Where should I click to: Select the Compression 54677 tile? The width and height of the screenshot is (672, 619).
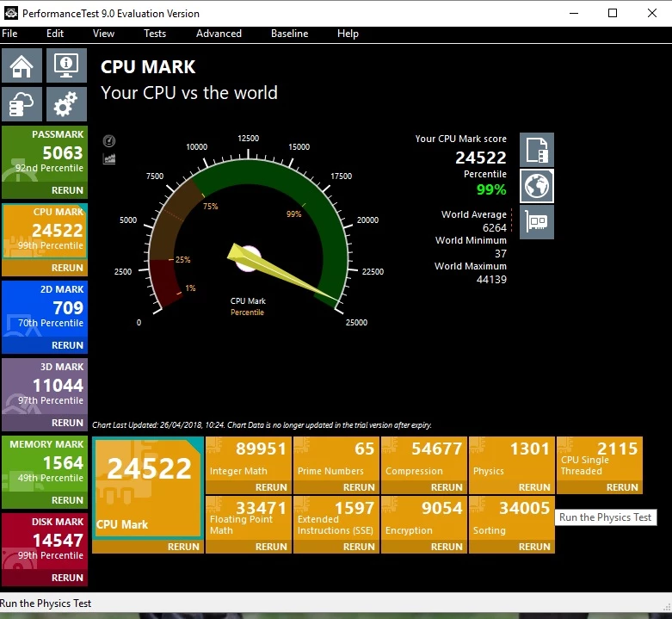(424, 458)
